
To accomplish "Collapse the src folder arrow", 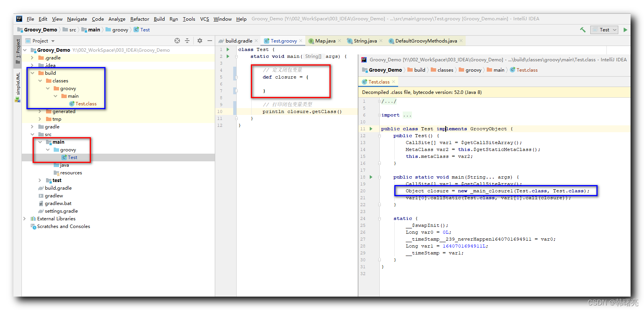I will pos(32,134).
